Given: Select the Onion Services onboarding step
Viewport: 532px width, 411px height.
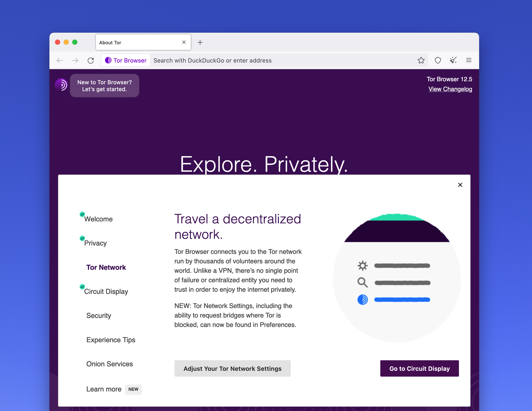Looking at the screenshot, I should tap(109, 364).
